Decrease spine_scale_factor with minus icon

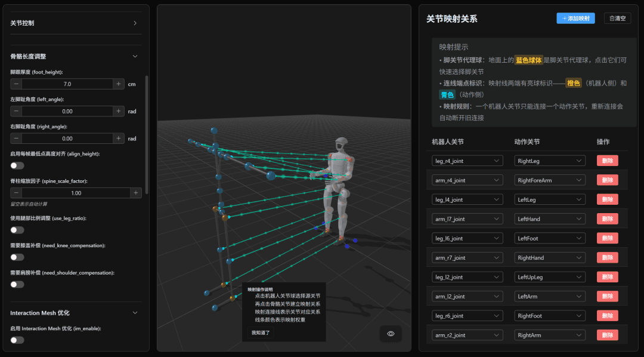17,193
